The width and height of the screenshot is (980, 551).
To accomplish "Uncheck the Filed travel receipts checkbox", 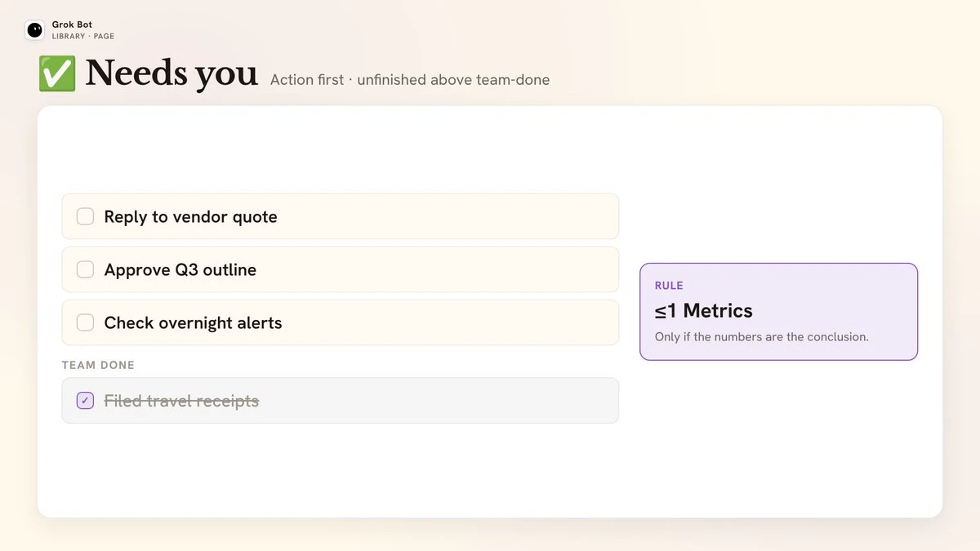I will 85,400.
